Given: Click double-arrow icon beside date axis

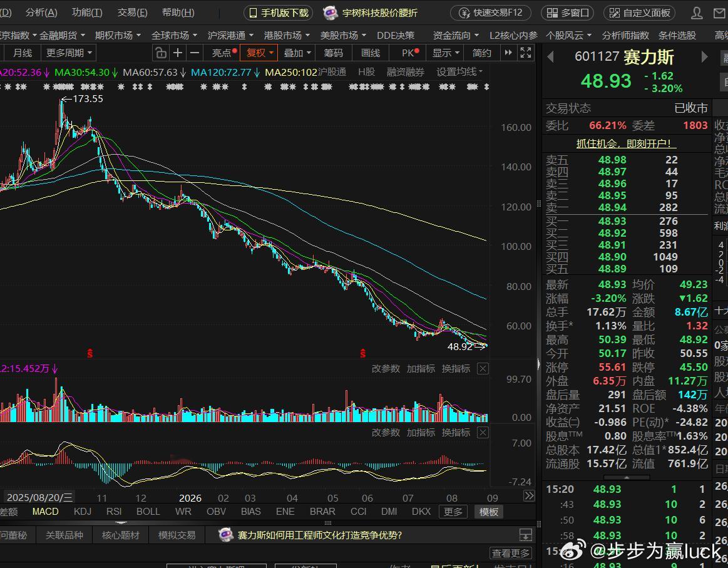Looking at the screenshot, I should pyautogui.click(x=529, y=496).
